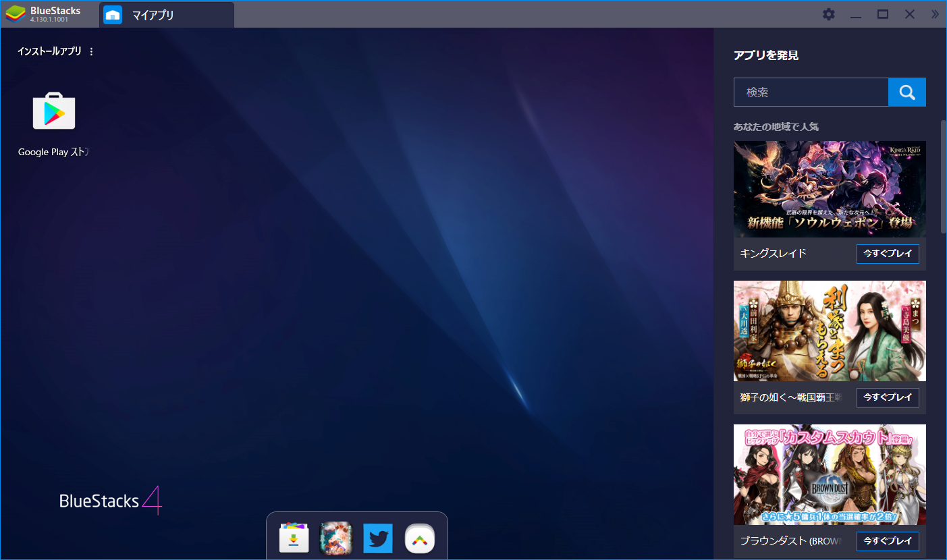The height and width of the screenshot is (560, 947).
Task: Click the インストールアプリ heading
Action: point(49,51)
